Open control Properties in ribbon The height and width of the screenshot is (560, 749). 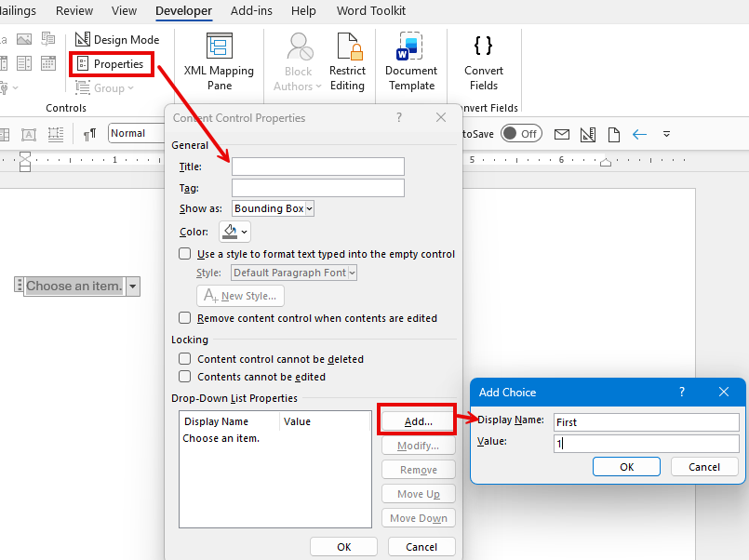111,64
